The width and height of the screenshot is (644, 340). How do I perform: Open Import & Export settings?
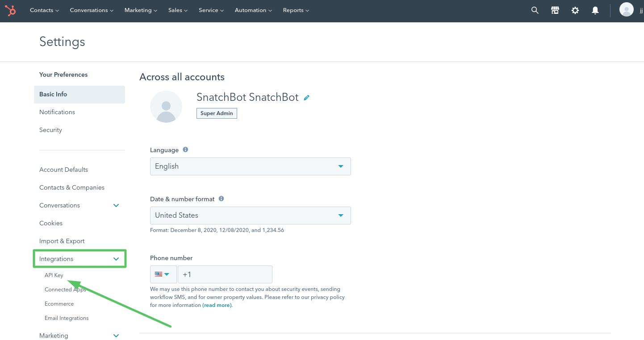tap(62, 241)
